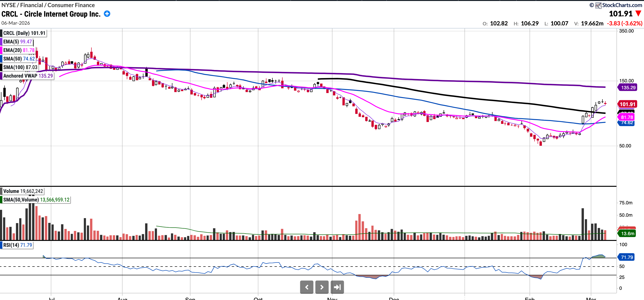This screenshot has width=644, height=300.
Task: Click the CRCL (Daily) legend label
Action: point(24,33)
